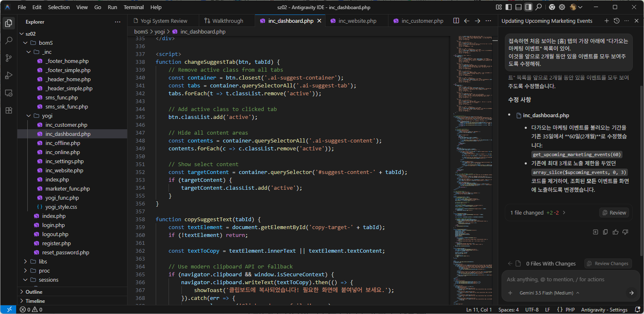The width and height of the screenshot is (644, 314).
Task: Close the inc_dashboard.php tab
Action: pyautogui.click(x=319, y=21)
